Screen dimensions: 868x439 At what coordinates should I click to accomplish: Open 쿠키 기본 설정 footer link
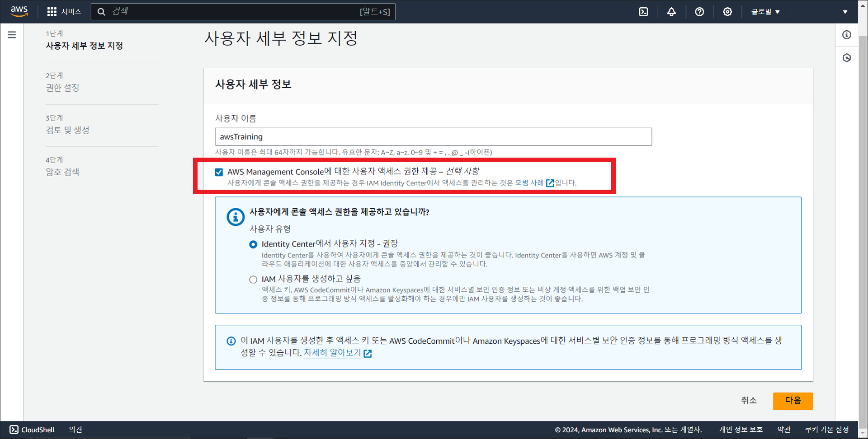(827, 430)
